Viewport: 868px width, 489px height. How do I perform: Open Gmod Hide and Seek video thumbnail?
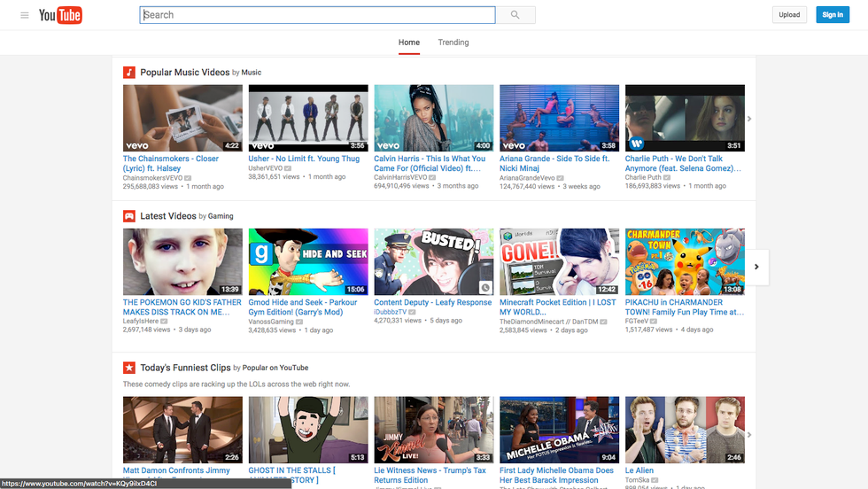(308, 262)
